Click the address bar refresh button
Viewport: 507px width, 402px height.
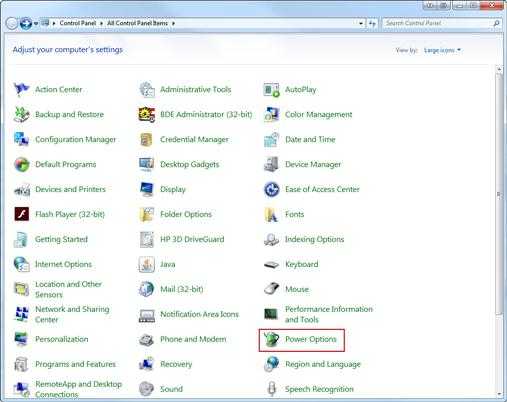(372, 23)
